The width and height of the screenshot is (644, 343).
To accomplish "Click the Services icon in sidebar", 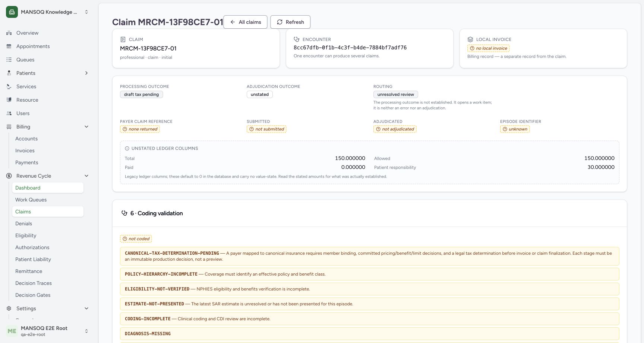I will pos(9,86).
